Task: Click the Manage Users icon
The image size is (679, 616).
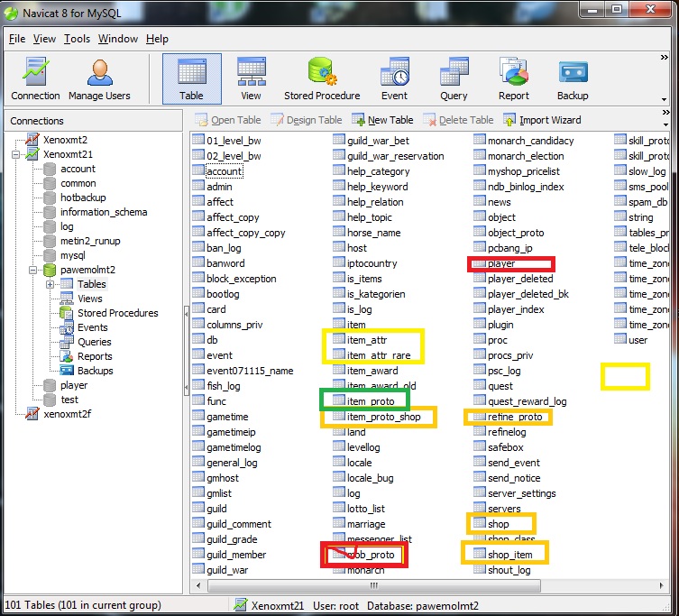Action: tap(99, 78)
